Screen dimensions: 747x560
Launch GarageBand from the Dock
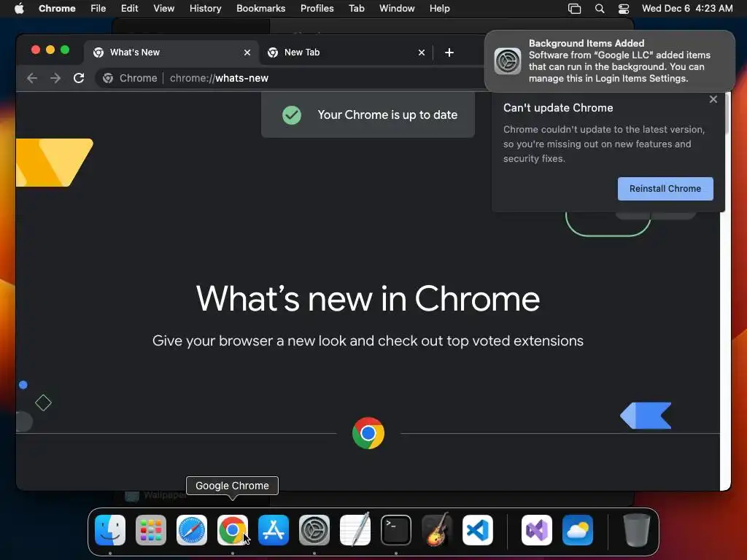(437, 530)
